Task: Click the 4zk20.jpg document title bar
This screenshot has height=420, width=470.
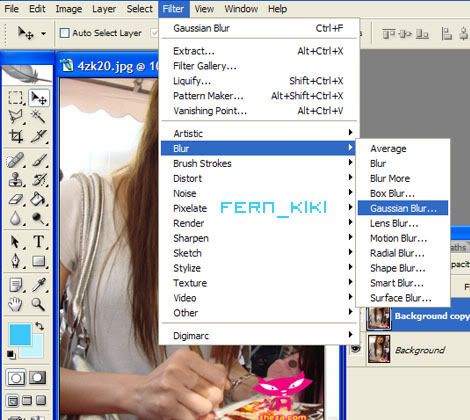Action: pos(109,65)
